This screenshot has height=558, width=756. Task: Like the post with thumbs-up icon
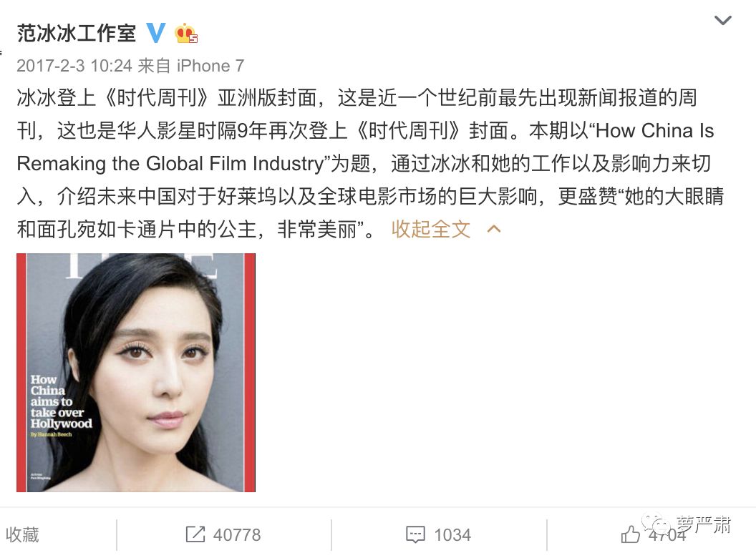click(x=630, y=534)
